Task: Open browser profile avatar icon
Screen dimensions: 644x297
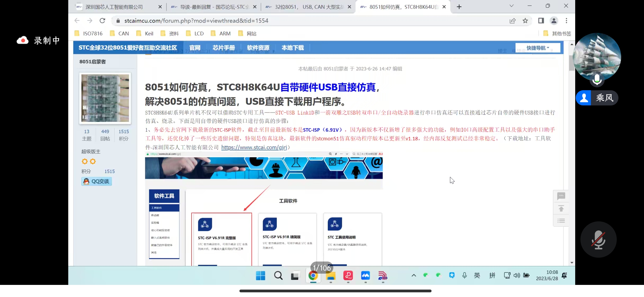Action: click(554, 21)
